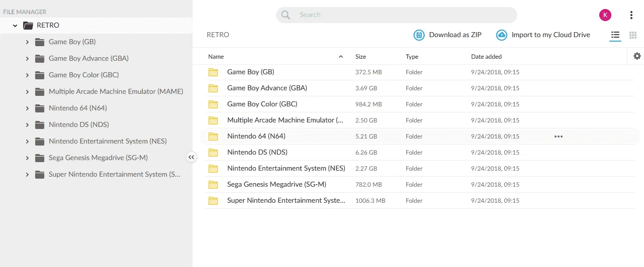The width and height of the screenshot is (644, 267).
Task: Select Nintendo DS (NDS) in sidebar
Action: click(x=78, y=124)
